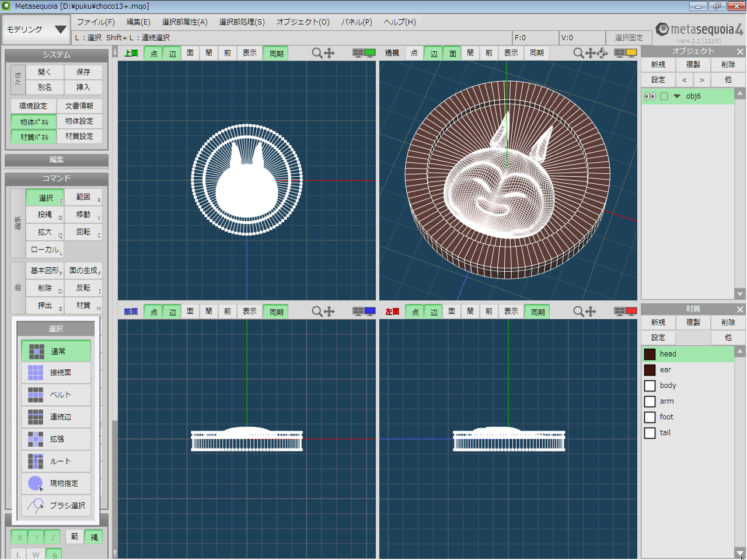Toggle the lock checkbox for obj6
The height and width of the screenshot is (560, 747).
pos(664,96)
